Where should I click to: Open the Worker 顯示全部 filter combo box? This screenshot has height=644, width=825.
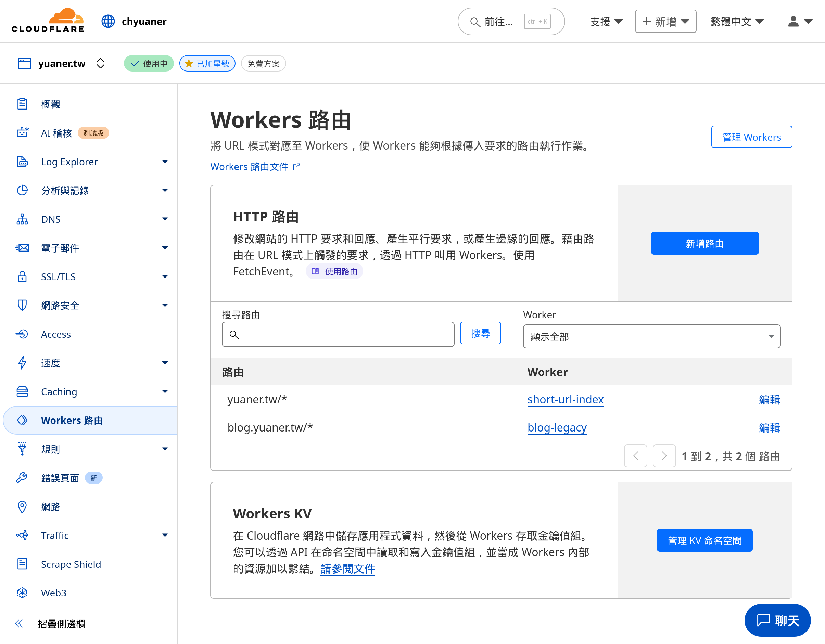coord(652,336)
